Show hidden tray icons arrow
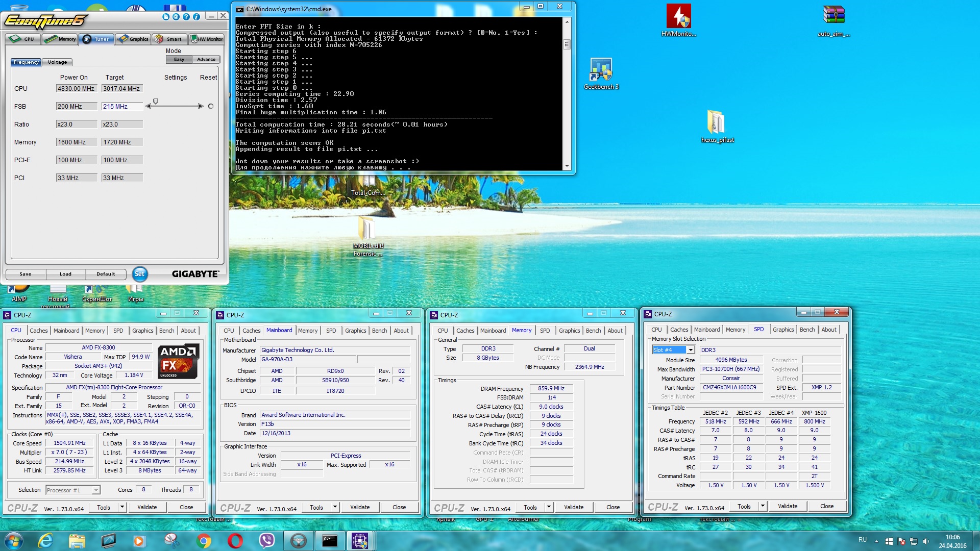Viewport: 980px width, 551px height. tap(876, 541)
